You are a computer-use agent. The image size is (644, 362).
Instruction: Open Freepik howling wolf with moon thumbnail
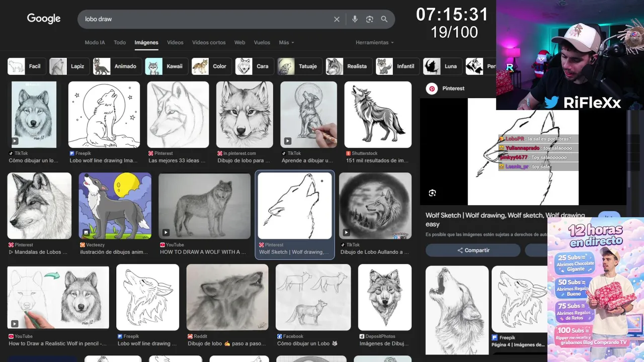[x=103, y=115]
